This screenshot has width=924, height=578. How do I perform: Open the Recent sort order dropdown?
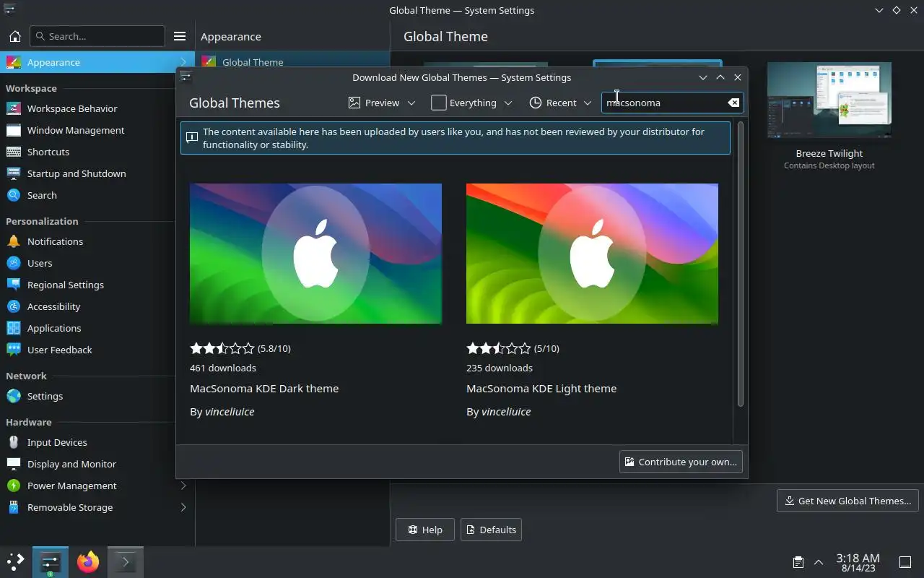click(x=561, y=103)
